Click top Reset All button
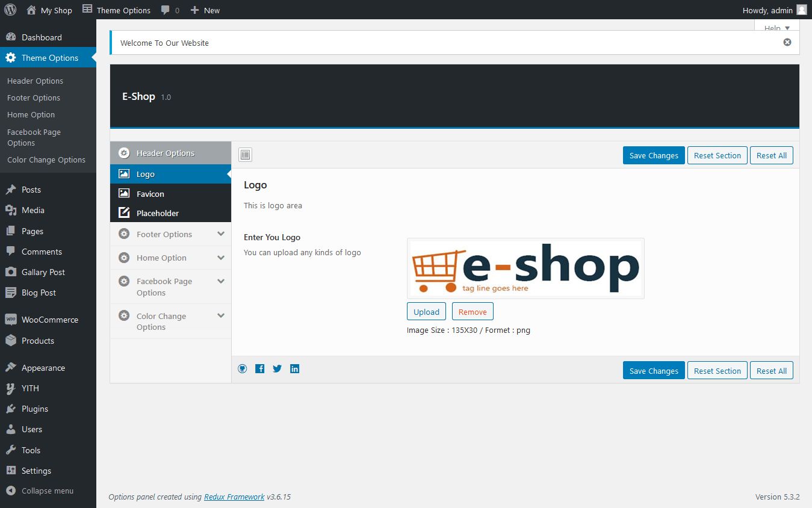Screen dimensions: 812x508 pyautogui.click(x=772, y=155)
